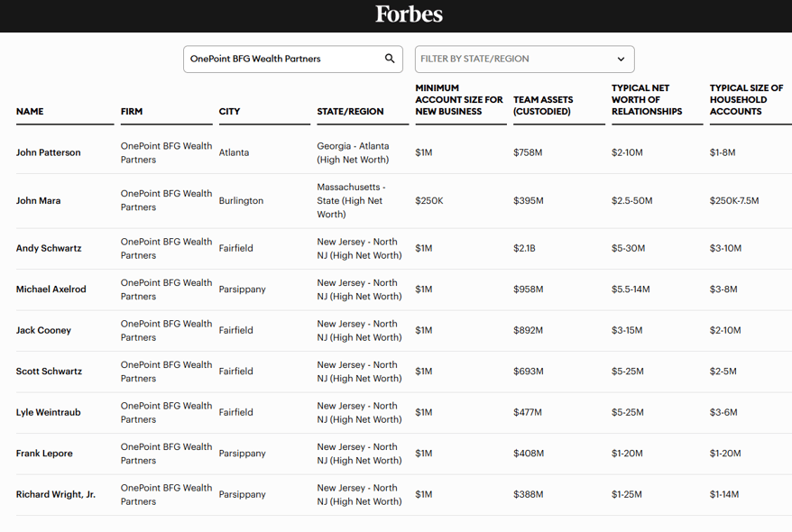792x532 pixels.
Task: Select Andy Schwartz's name
Action: click(49, 248)
